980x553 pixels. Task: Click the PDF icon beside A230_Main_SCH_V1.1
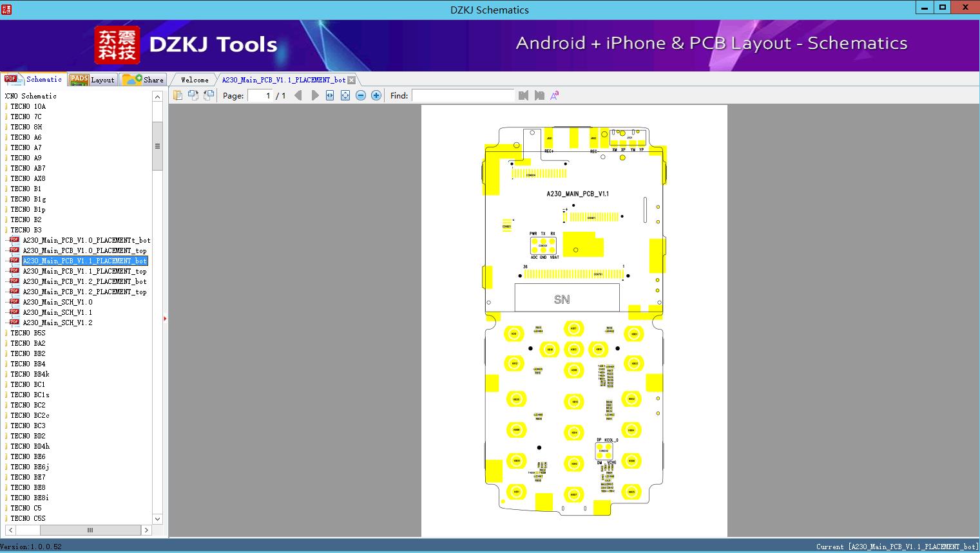click(x=14, y=312)
